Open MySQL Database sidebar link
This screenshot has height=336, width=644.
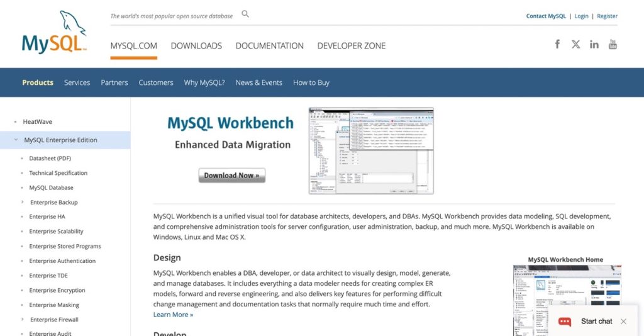coord(52,188)
